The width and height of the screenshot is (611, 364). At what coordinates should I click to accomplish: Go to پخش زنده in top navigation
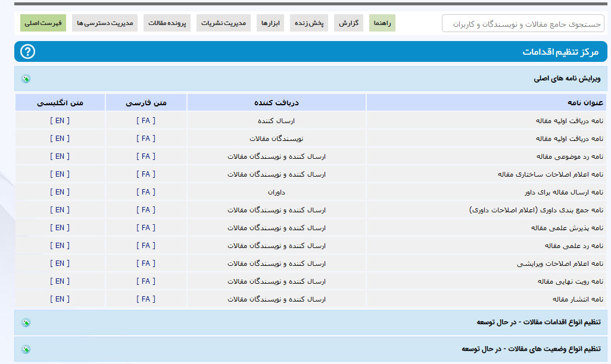click(x=310, y=23)
